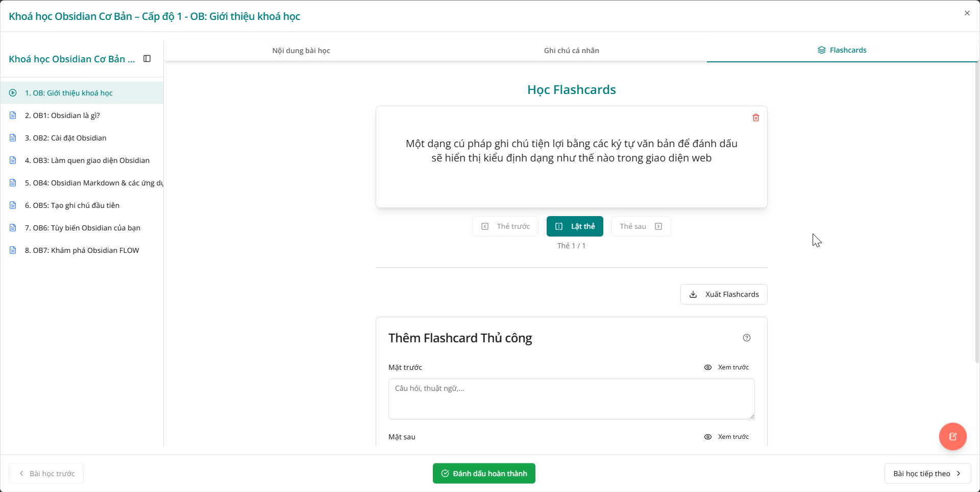Go back with Thẻ trước
Image resolution: width=980 pixels, height=492 pixels.
coord(505,226)
